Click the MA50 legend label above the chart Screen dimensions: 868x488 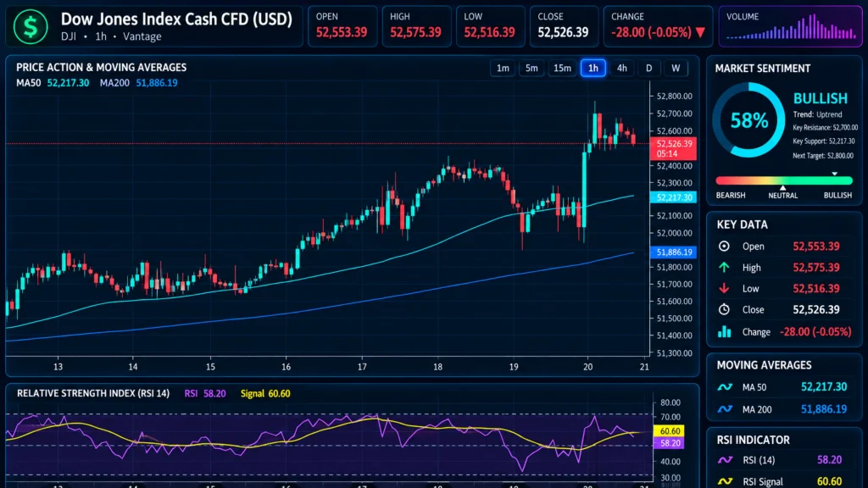pyautogui.click(x=28, y=83)
